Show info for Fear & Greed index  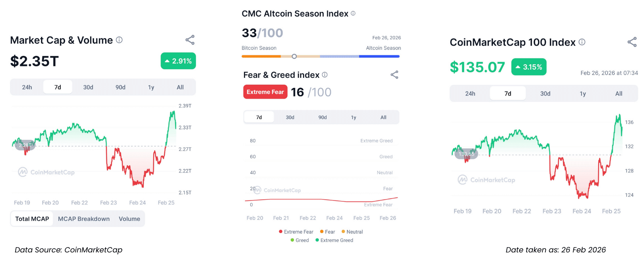(325, 75)
